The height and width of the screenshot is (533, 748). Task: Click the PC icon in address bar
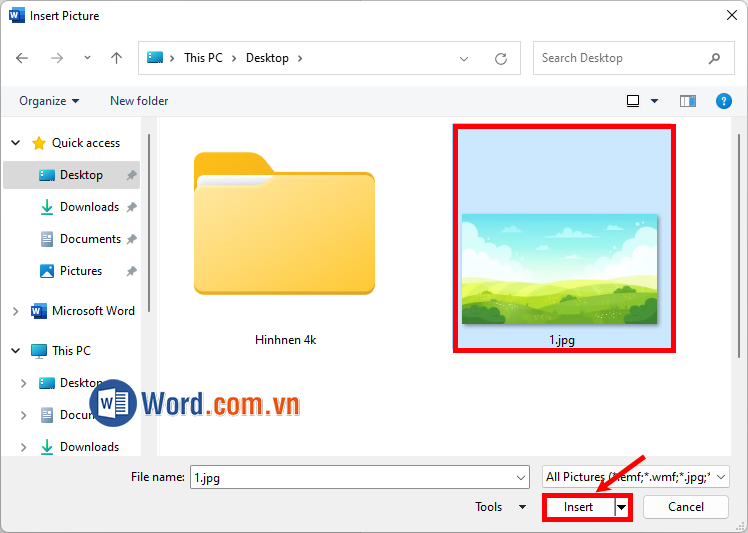(155, 58)
